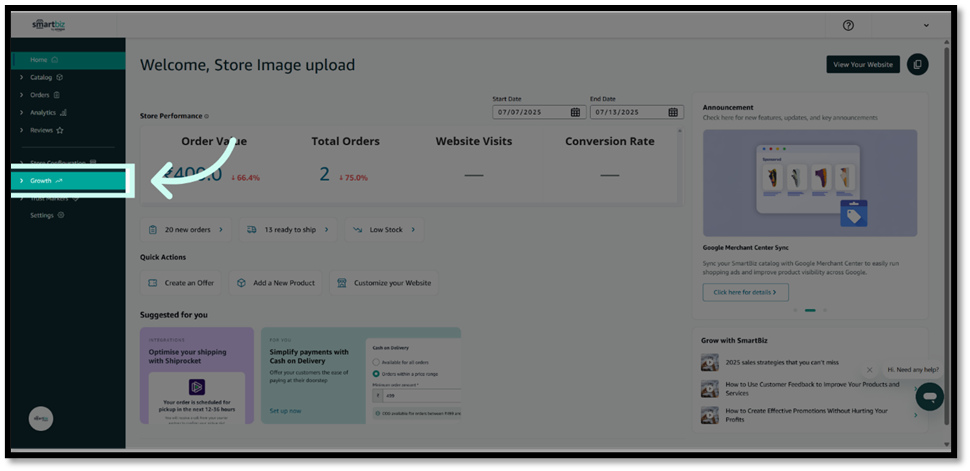
Task: Click the copy website link icon
Action: (917, 65)
